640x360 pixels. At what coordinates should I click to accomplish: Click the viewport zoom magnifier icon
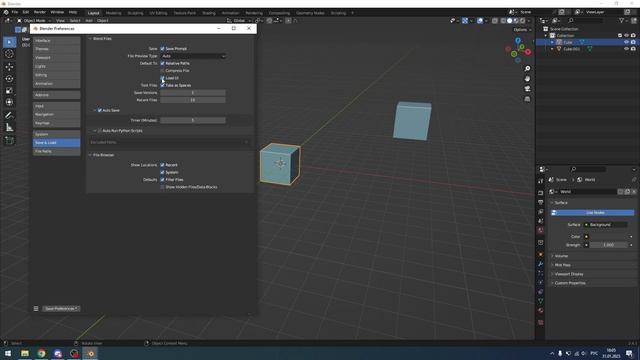527,69
